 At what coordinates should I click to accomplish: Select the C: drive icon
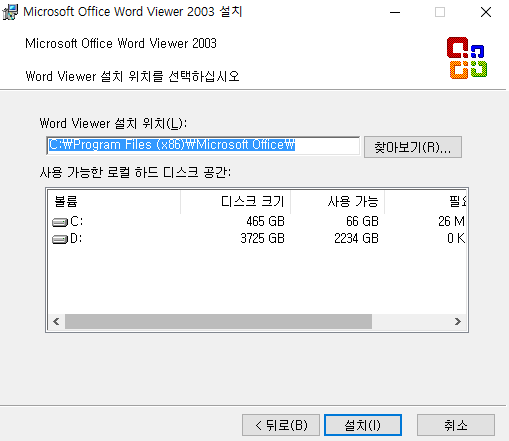(60, 222)
